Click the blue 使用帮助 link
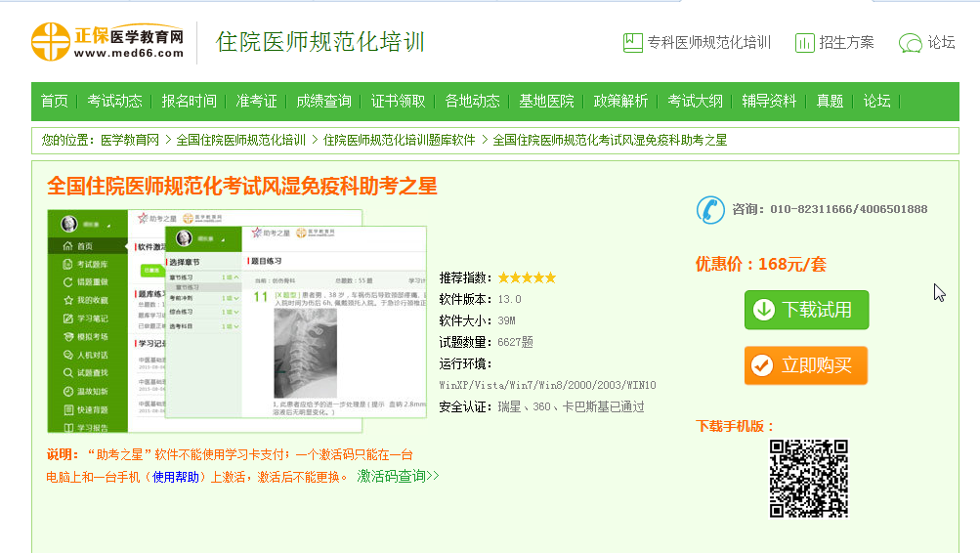 tap(176, 477)
